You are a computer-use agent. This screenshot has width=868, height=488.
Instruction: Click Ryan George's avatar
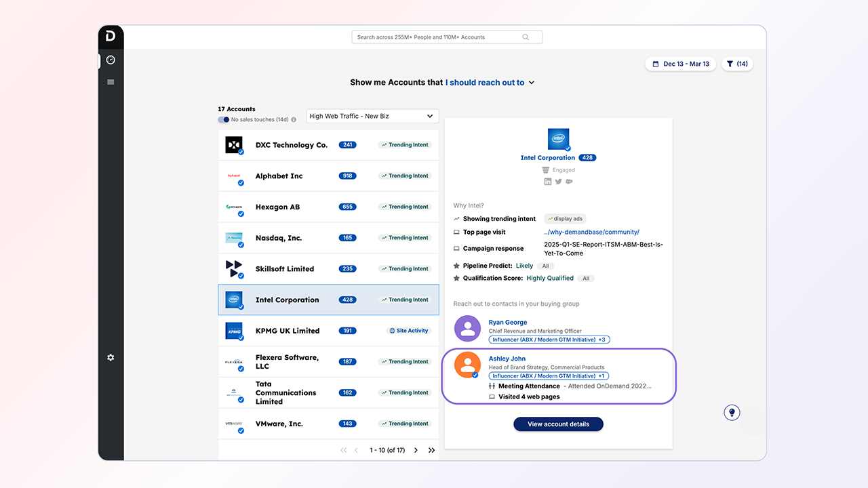point(467,328)
